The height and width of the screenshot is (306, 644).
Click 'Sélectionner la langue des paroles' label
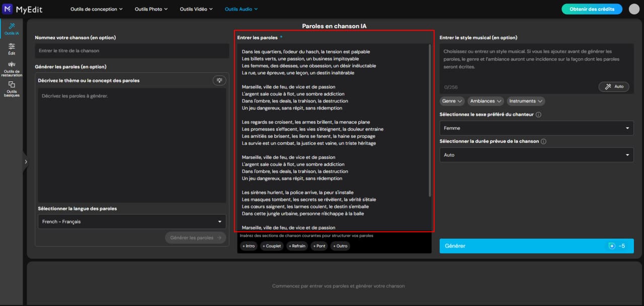coord(77,209)
